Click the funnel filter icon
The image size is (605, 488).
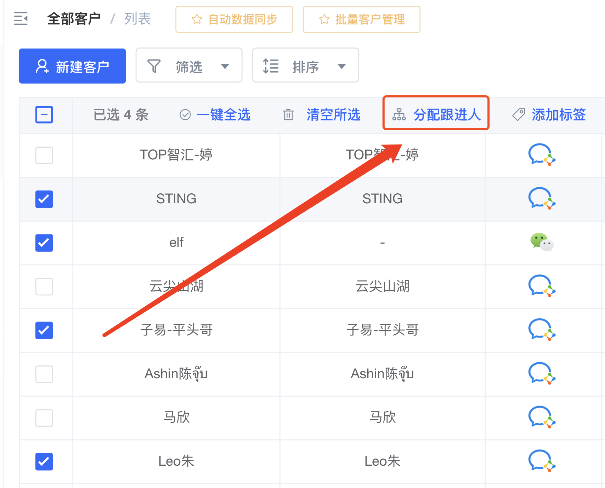coord(154,66)
